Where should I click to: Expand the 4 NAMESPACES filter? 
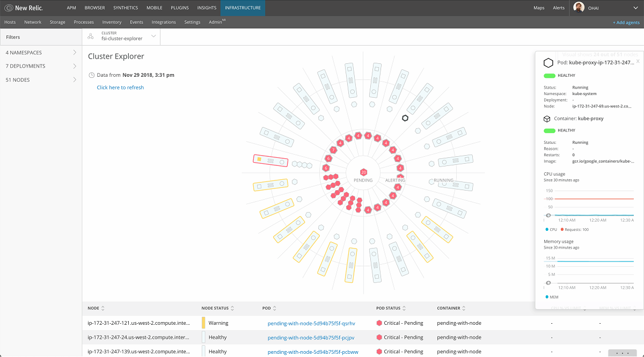(41, 53)
